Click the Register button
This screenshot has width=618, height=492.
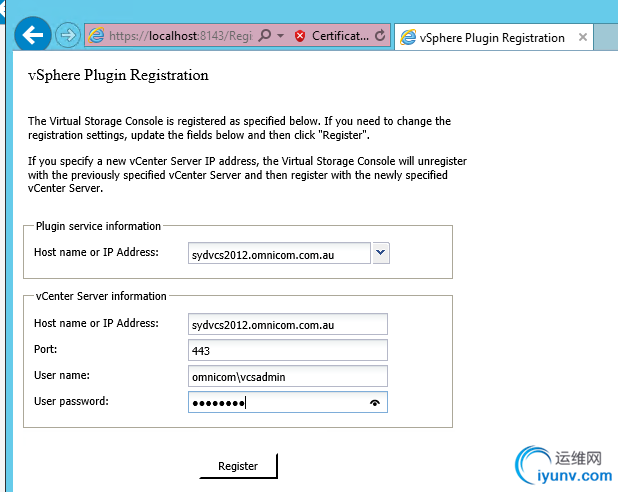click(x=238, y=466)
